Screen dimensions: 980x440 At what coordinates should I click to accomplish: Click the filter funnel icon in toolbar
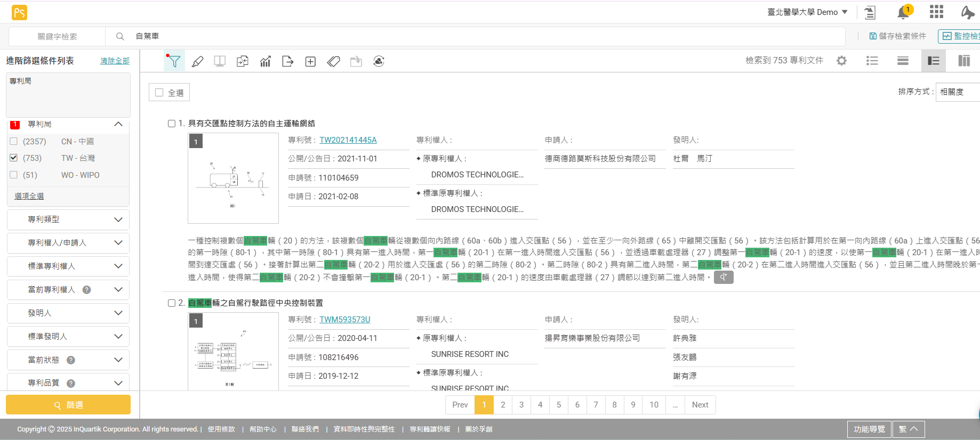[x=174, y=61]
